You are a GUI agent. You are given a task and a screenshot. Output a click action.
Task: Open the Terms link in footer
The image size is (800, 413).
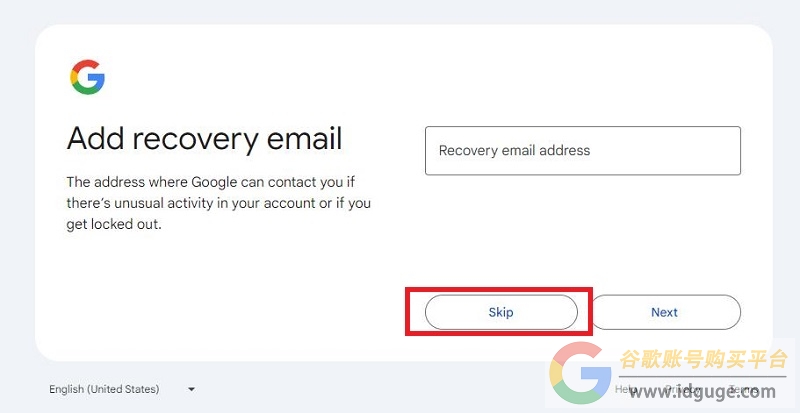pyautogui.click(x=743, y=389)
